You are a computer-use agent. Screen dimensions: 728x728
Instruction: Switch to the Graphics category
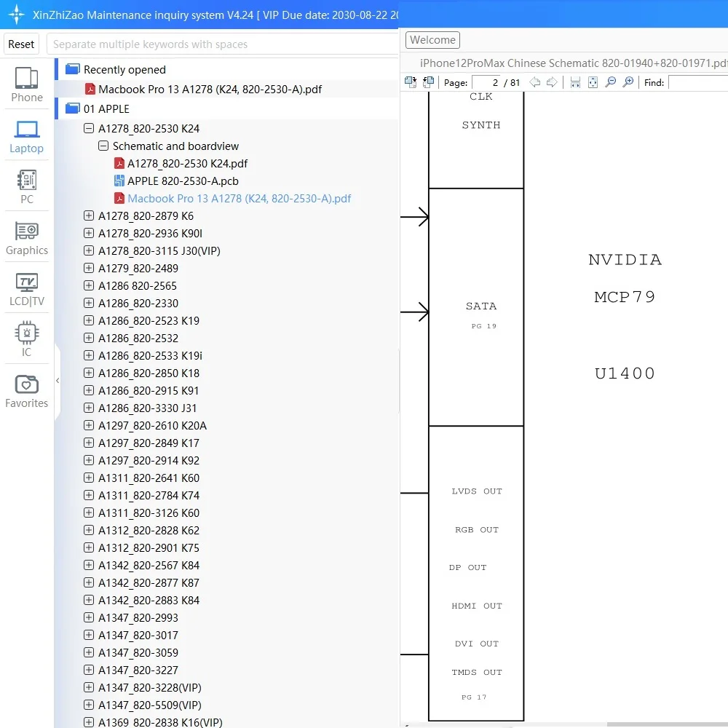tap(26, 237)
